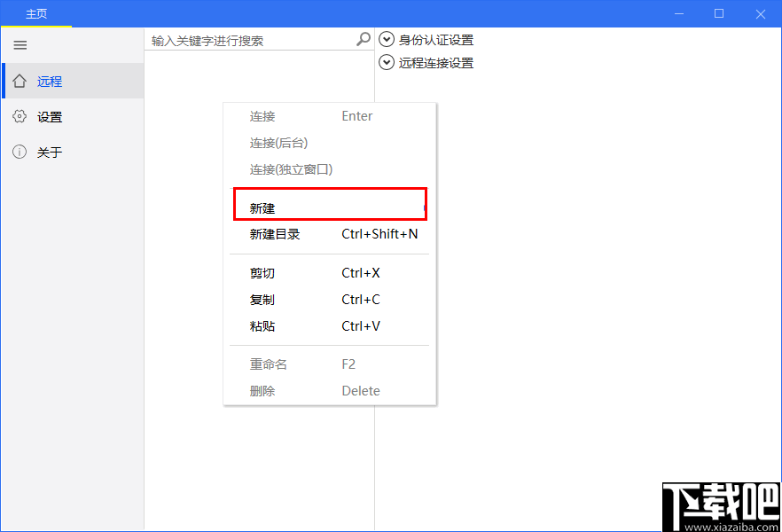
Task: Click the 连接 menu item
Action: [262, 115]
